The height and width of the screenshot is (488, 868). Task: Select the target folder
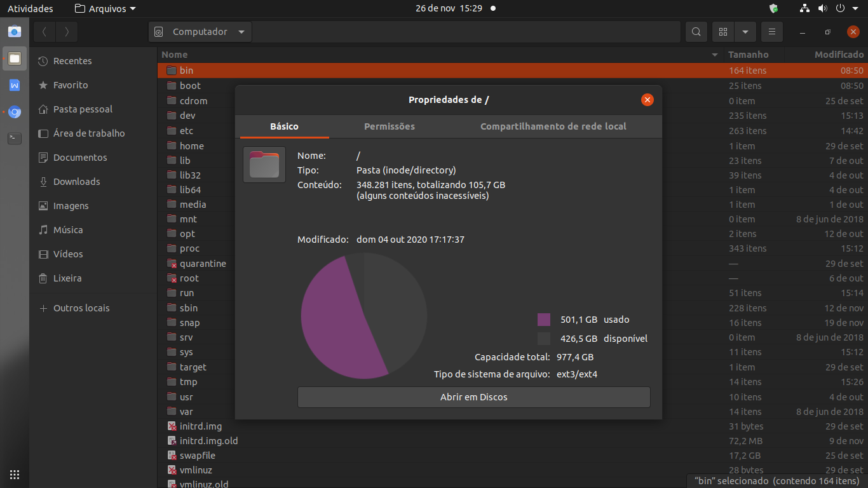(193, 367)
